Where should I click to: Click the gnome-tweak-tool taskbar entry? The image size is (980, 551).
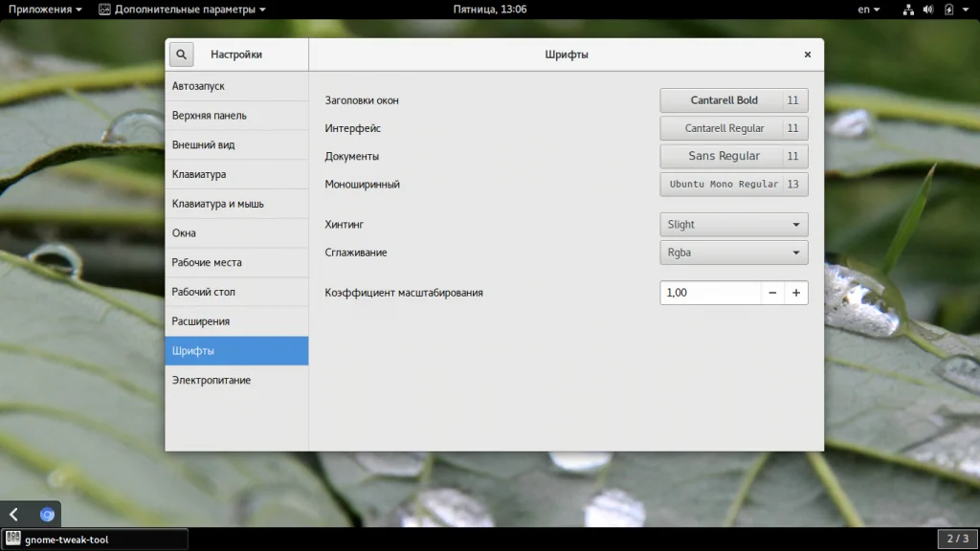[x=95, y=540]
